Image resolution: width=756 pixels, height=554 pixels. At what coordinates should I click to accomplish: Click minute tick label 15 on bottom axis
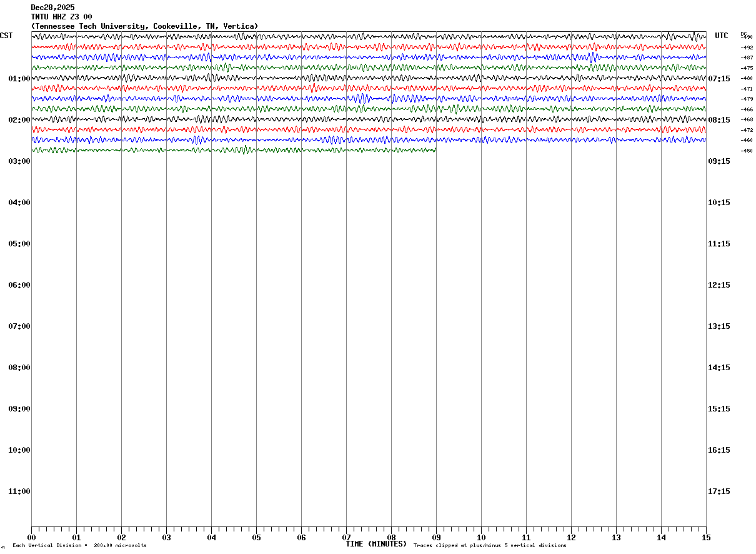pyautogui.click(x=706, y=538)
